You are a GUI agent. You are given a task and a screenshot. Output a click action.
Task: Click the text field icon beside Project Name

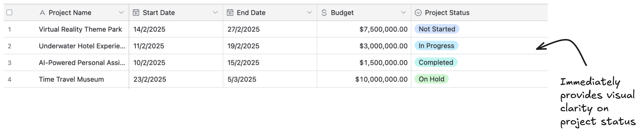click(x=42, y=12)
